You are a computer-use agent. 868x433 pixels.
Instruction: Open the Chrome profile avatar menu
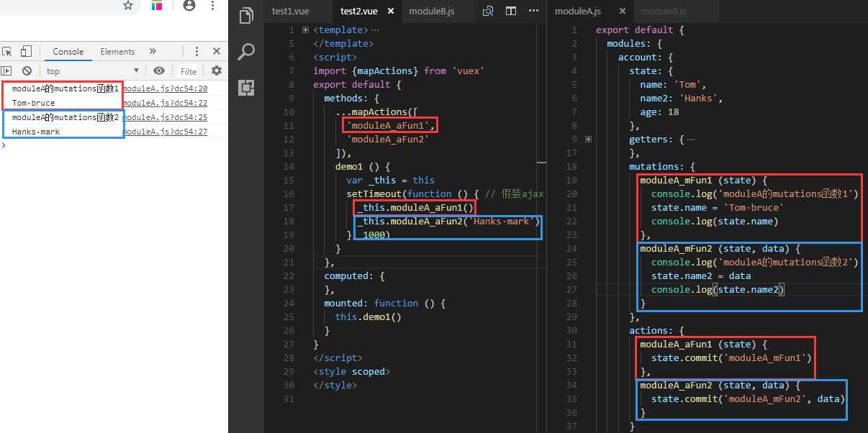pos(189,6)
